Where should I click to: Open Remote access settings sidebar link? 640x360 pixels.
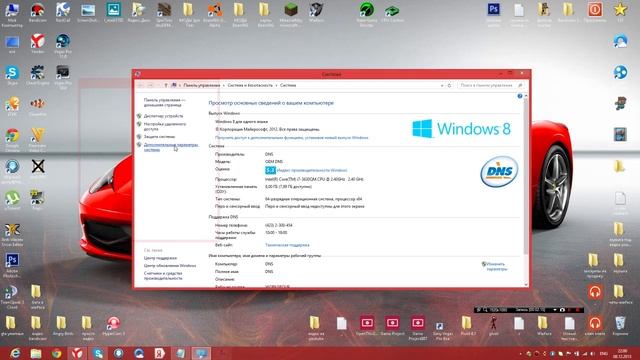click(x=164, y=126)
